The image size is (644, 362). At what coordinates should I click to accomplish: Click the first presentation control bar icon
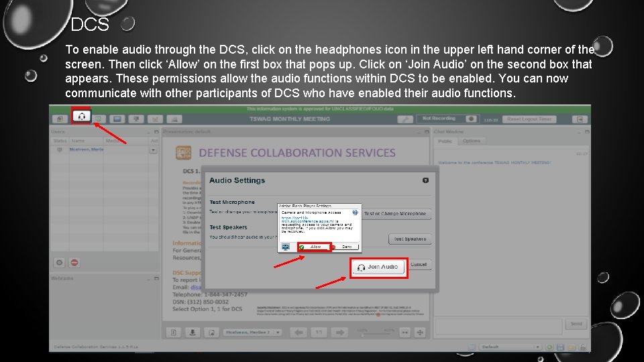click(174, 333)
